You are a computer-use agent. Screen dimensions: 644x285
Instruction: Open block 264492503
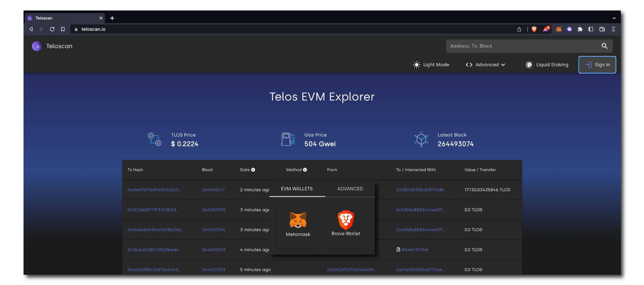(x=214, y=250)
